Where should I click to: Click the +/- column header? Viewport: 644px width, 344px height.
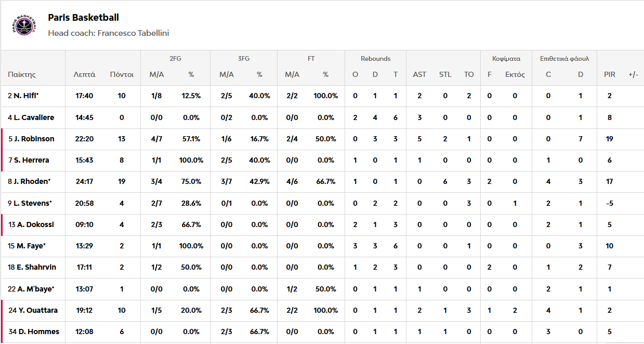(633, 74)
